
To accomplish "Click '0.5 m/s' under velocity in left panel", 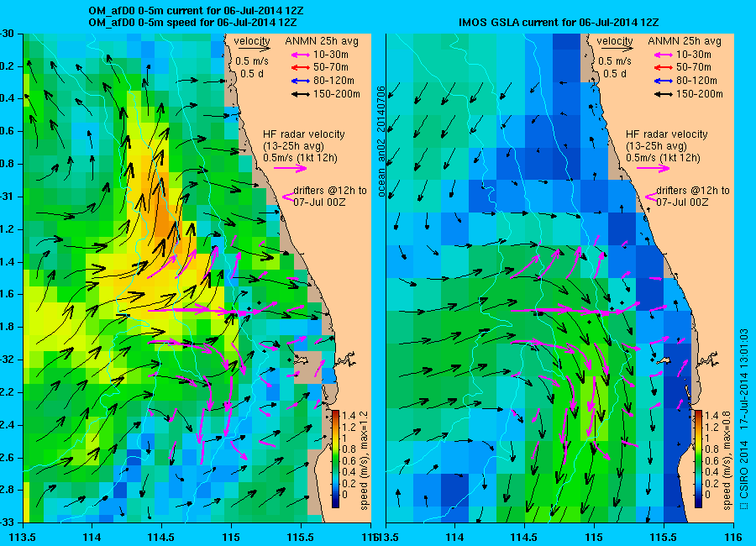I will (x=252, y=61).
